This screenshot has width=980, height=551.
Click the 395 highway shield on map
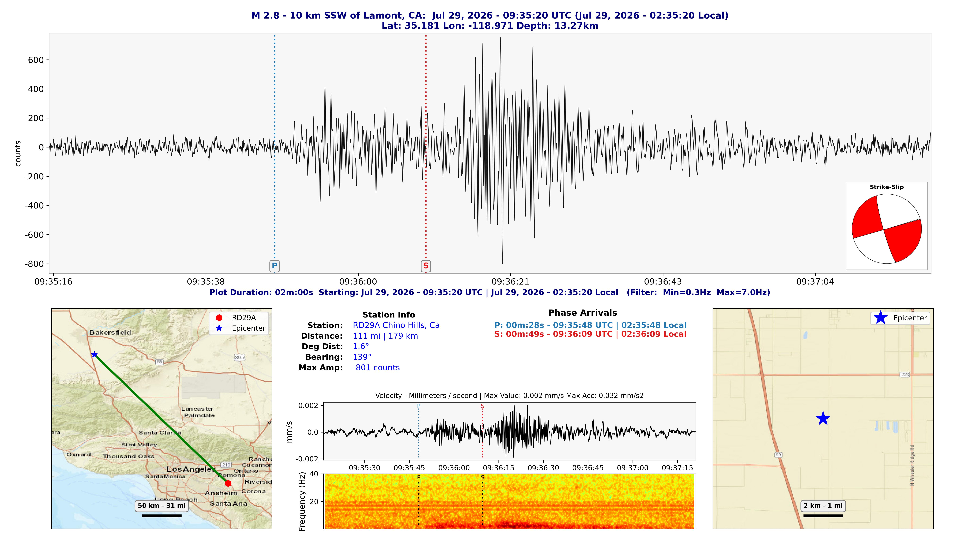point(239,357)
